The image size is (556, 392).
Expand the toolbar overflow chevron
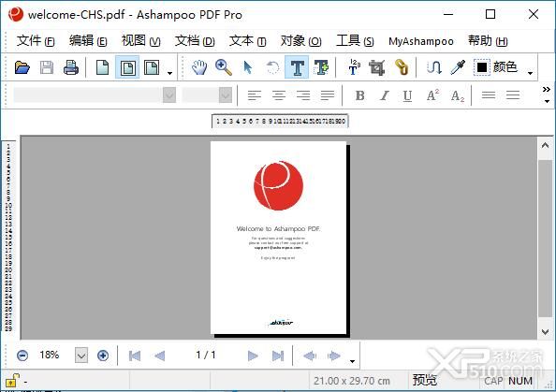coord(547,89)
